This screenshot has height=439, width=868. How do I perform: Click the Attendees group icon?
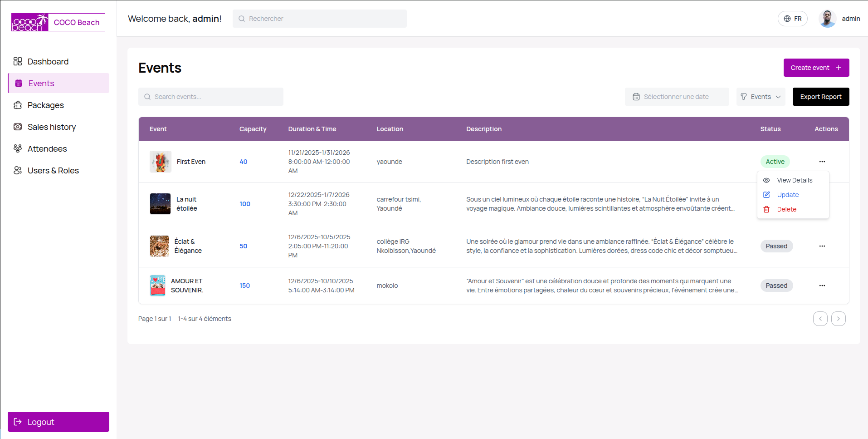pyautogui.click(x=18, y=148)
